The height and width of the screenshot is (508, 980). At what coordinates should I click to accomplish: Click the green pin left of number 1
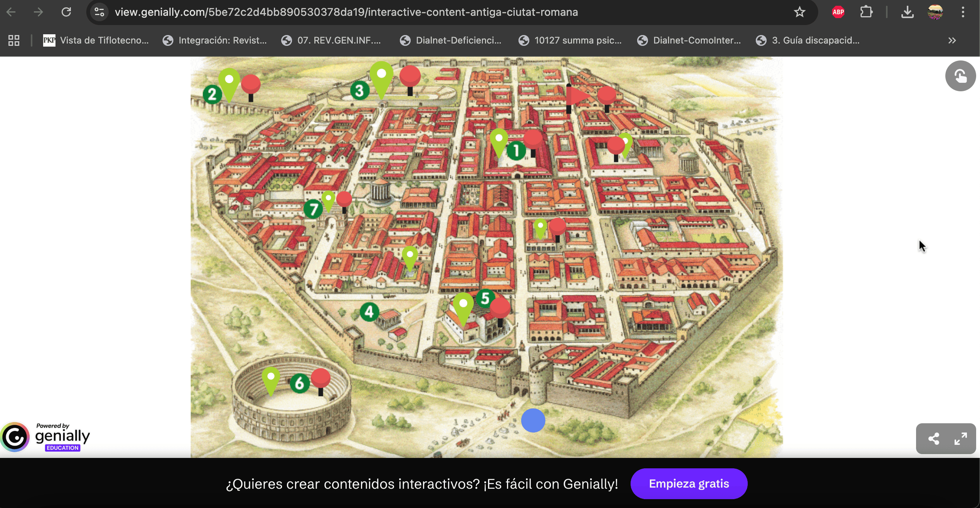pyautogui.click(x=499, y=143)
